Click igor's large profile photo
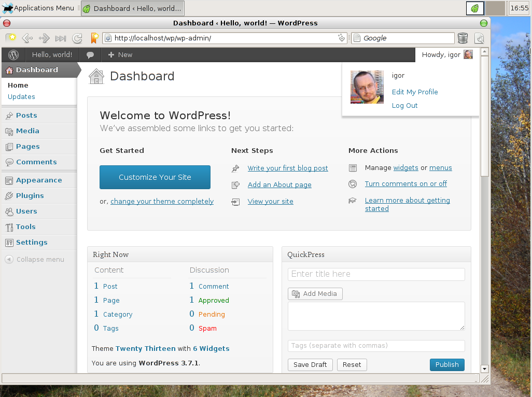Image resolution: width=532 pixels, height=397 pixels. pos(367,87)
